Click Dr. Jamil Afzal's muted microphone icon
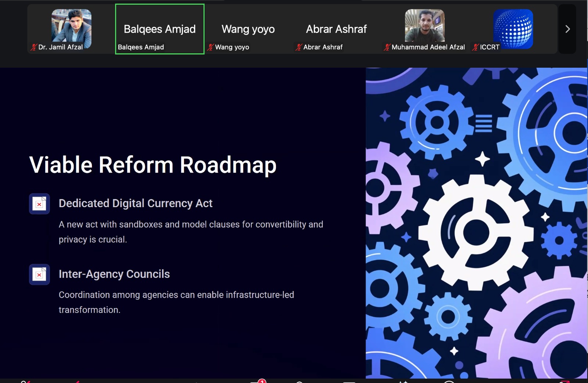The width and height of the screenshot is (588, 383). (34, 47)
